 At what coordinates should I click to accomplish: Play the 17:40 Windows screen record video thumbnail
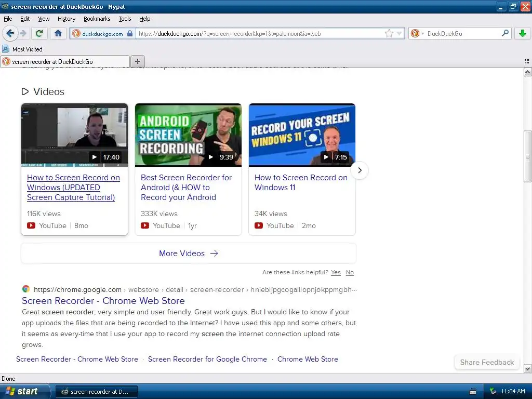tap(75, 135)
